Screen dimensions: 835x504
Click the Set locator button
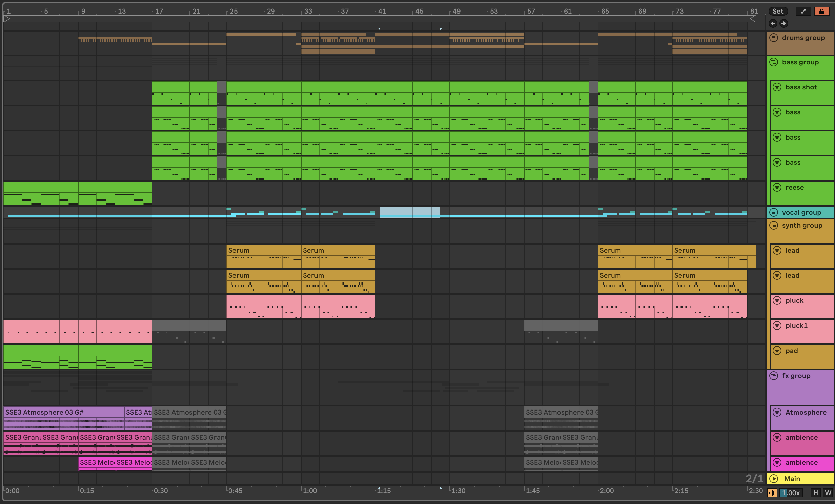click(778, 11)
